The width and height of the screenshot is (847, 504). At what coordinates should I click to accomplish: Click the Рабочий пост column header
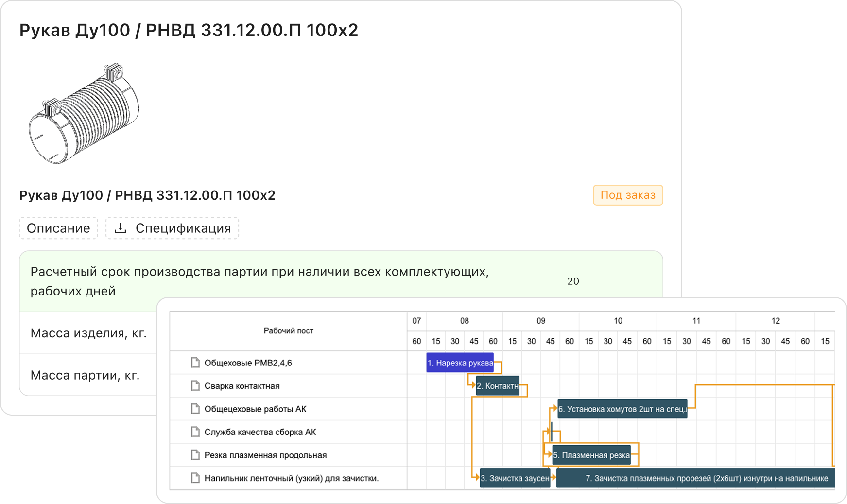(x=288, y=330)
